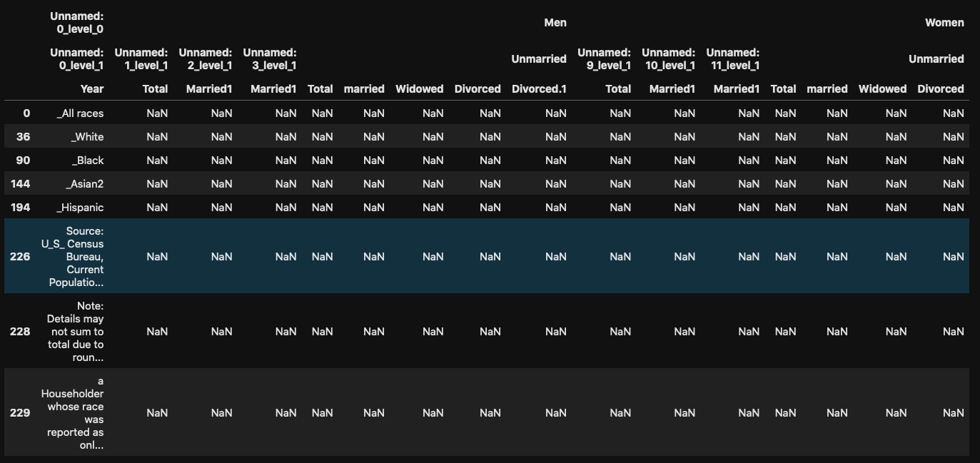Select the 'Unmarried' header under Women

click(x=936, y=58)
